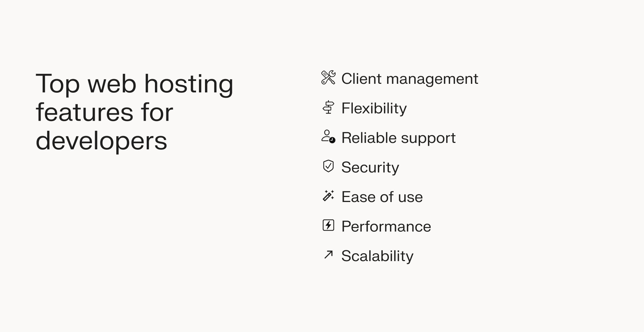The height and width of the screenshot is (332, 644).
Task: Select the Scalability label text
Action: [x=377, y=256]
